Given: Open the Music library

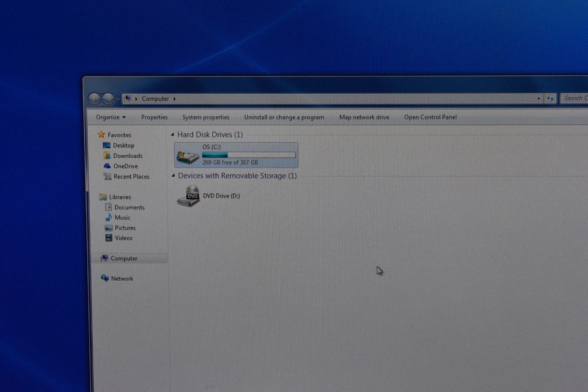Looking at the screenshot, I should tap(122, 217).
